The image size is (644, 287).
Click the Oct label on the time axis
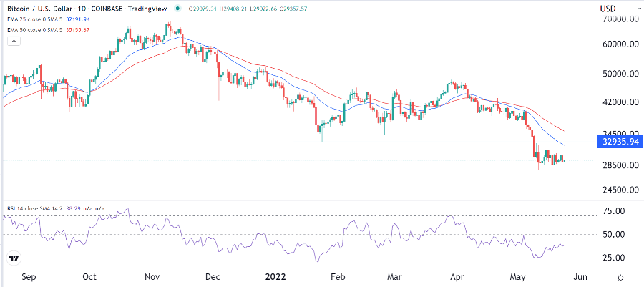pyautogui.click(x=89, y=277)
